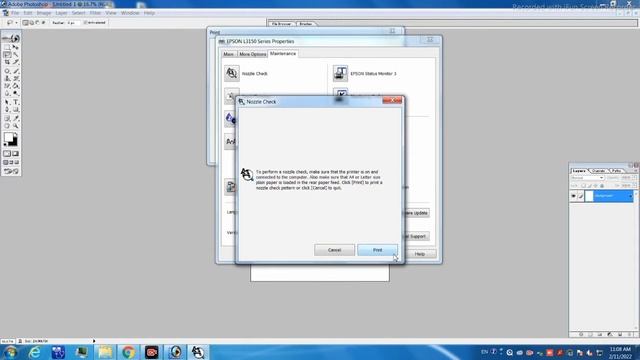Viewport: 640px width, 360px height.
Task: Select the Shape tool
Action: tap(16, 110)
